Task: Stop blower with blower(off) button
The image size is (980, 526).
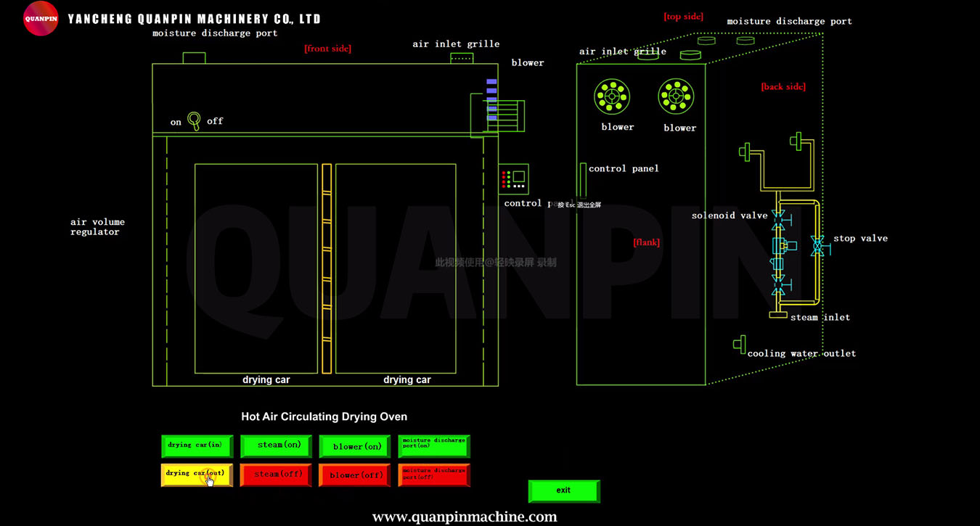Action: click(355, 474)
